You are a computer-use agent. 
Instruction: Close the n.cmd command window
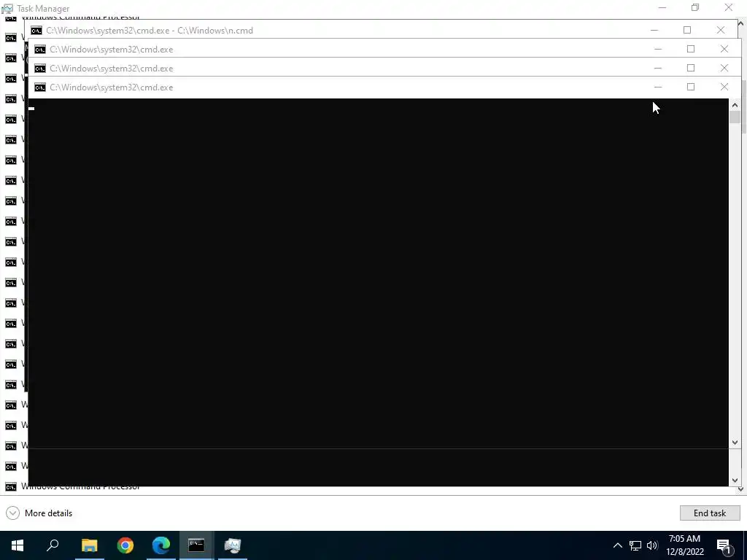720,30
